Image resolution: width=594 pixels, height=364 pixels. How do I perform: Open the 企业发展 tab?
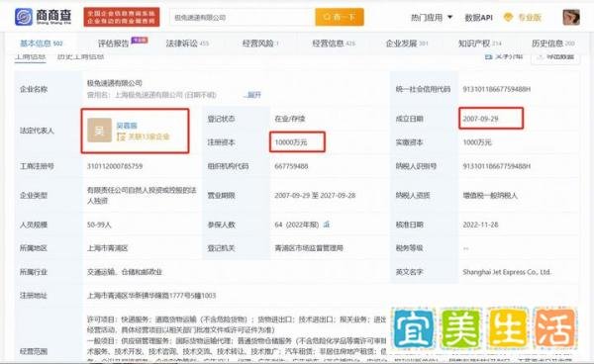pos(407,44)
